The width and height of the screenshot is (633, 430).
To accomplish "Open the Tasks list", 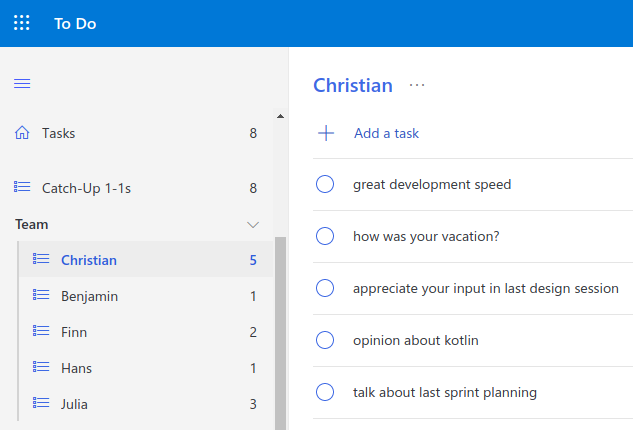I will 136,133.
